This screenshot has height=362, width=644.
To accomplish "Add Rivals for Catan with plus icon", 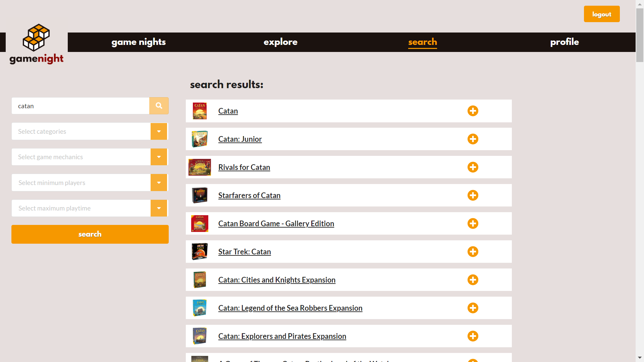I will [473, 167].
